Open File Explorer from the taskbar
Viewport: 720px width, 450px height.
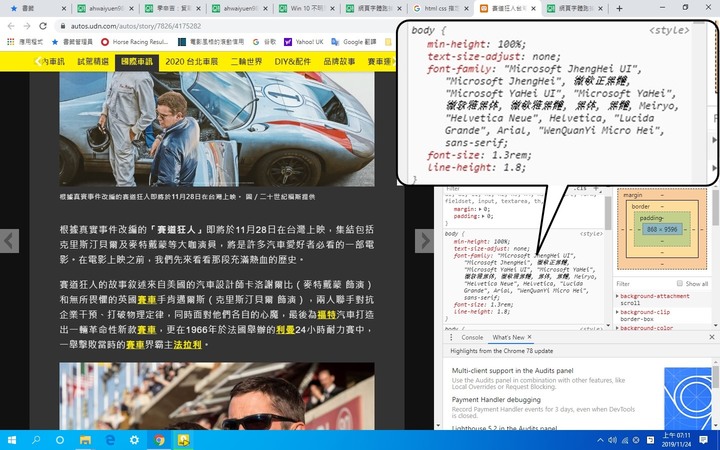[x=85, y=440]
